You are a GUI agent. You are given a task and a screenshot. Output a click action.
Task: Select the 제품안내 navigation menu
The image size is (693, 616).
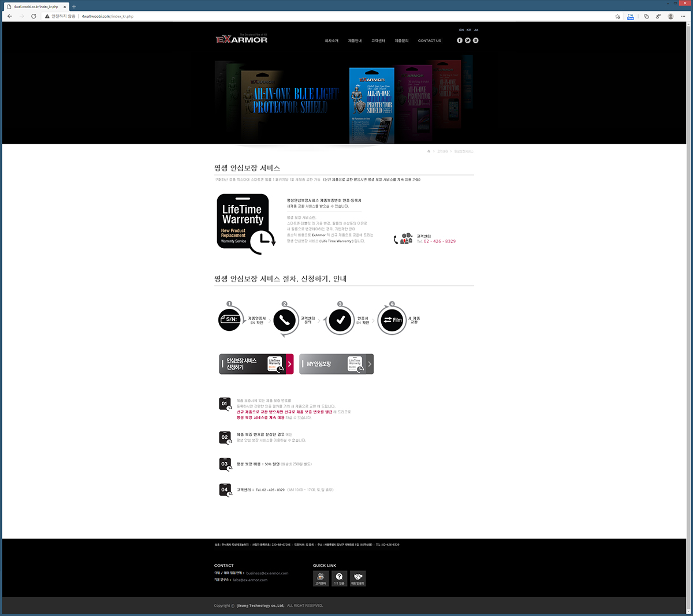pyautogui.click(x=355, y=41)
